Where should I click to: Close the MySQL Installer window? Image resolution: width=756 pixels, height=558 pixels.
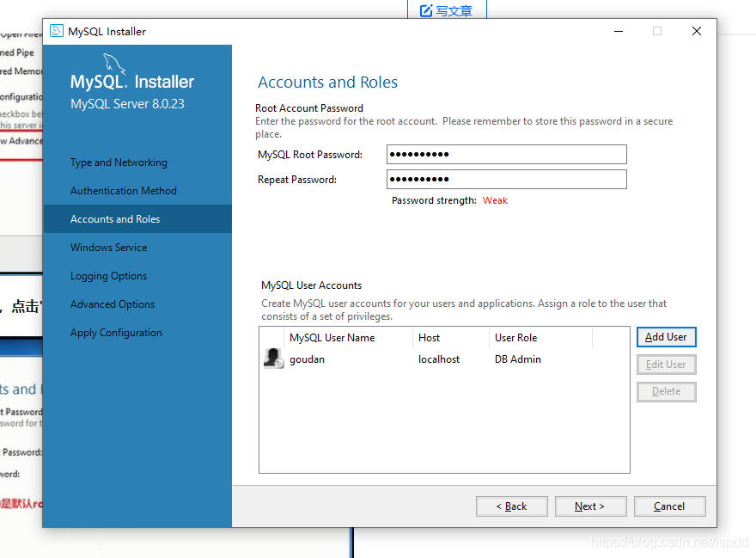click(x=696, y=31)
